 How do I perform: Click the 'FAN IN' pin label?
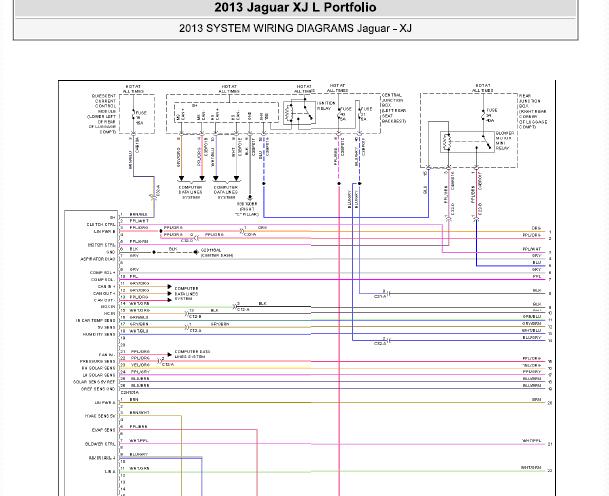coord(107,355)
